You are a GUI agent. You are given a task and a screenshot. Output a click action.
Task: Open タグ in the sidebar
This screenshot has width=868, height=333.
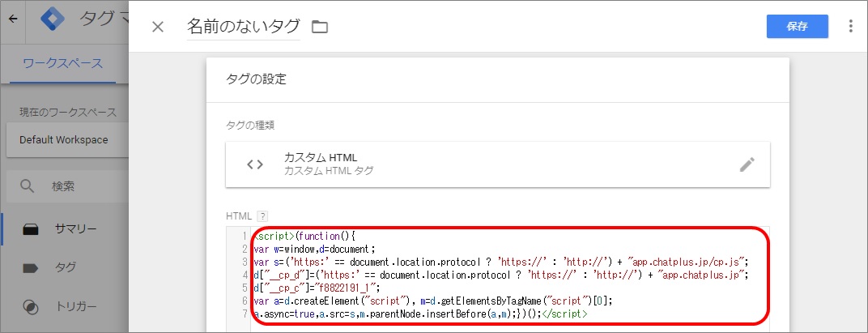coord(64,267)
